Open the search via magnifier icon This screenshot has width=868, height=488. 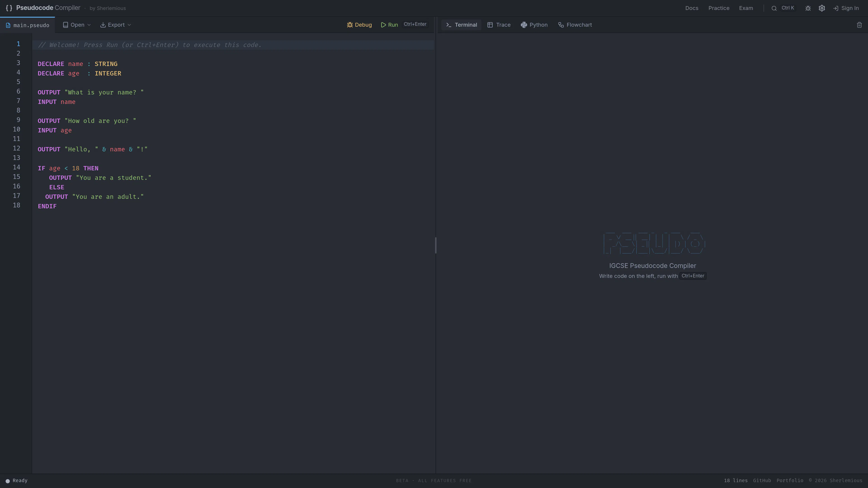(774, 8)
